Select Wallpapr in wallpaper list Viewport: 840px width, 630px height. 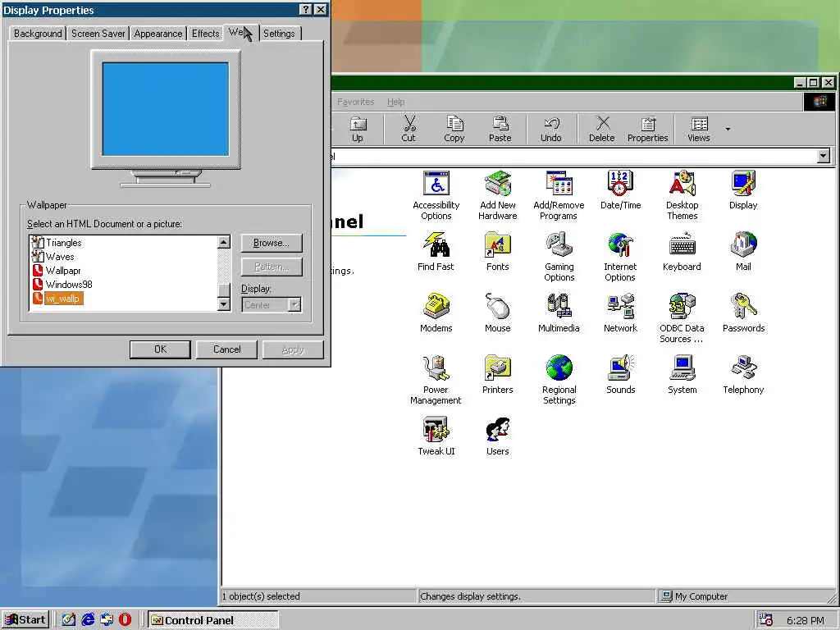point(62,271)
